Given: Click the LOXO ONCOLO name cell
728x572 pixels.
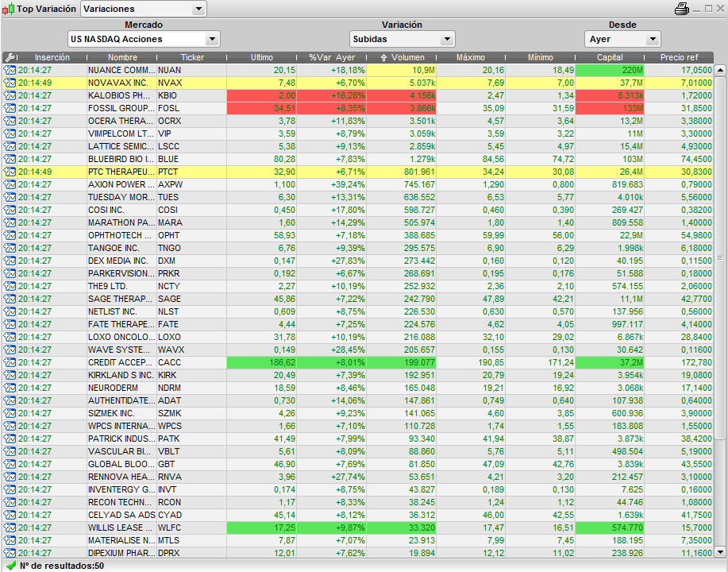Looking at the screenshot, I should 121,337.
